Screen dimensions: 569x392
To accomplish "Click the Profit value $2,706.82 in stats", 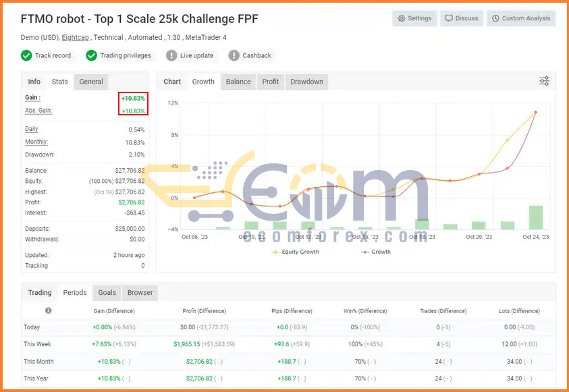I will pyautogui.click(x=132, y=202).
